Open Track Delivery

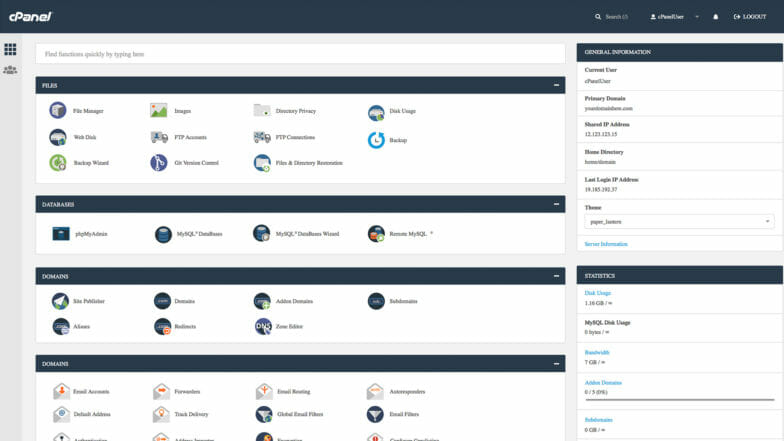pyautogui.click(x=162, y=414)
